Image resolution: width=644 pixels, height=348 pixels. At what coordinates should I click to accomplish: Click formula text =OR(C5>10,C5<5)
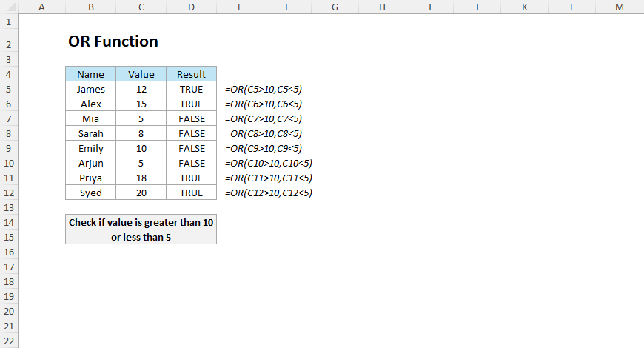[x=264, y=89]
